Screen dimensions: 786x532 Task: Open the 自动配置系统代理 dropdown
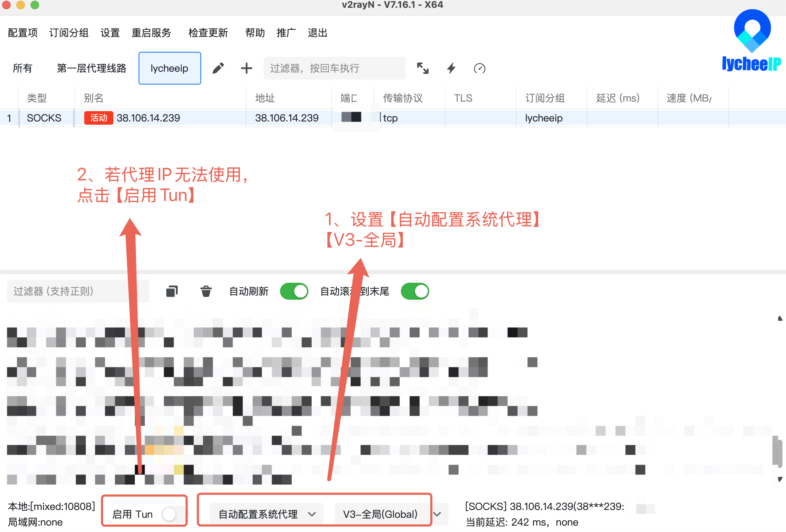point(267,514)
